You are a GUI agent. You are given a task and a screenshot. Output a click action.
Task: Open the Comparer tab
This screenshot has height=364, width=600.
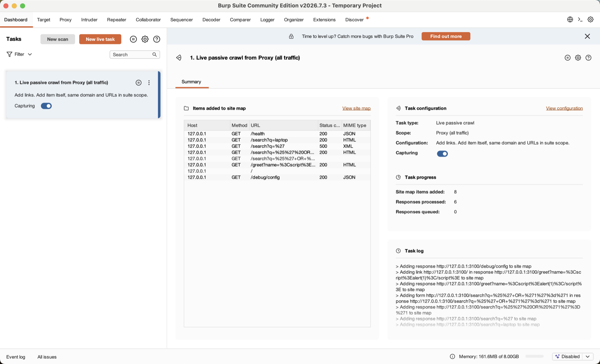(x=240, y=19)
